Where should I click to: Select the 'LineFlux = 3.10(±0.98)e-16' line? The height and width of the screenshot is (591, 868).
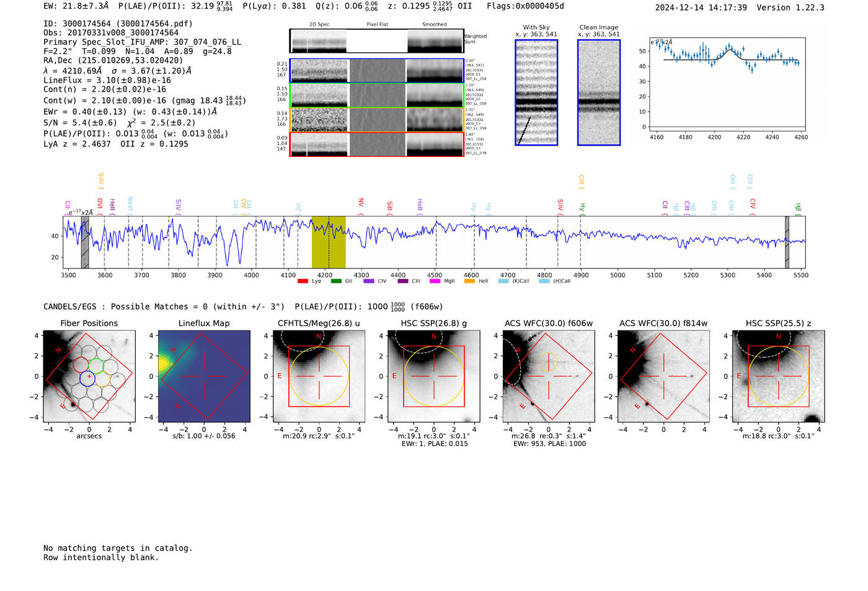click(107, 81)
